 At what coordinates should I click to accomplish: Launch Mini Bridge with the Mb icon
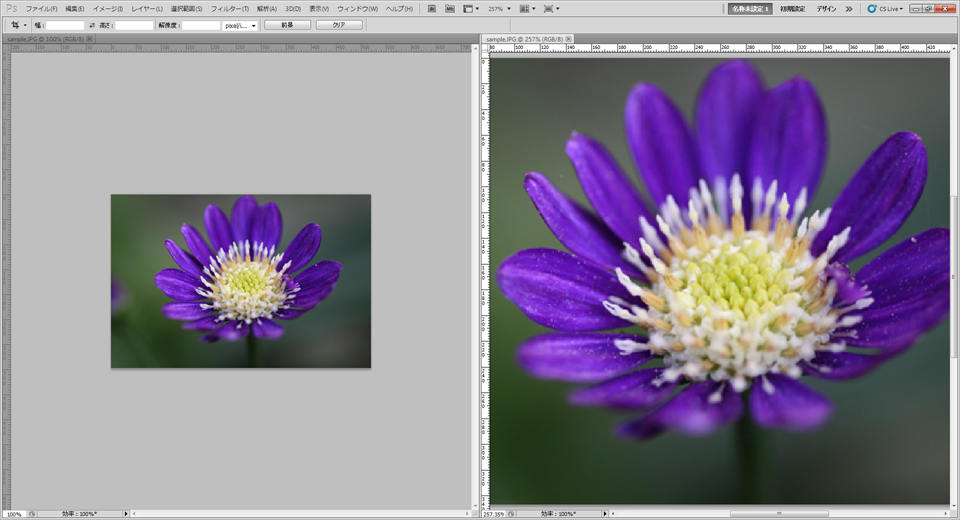[x=450, y=9]
